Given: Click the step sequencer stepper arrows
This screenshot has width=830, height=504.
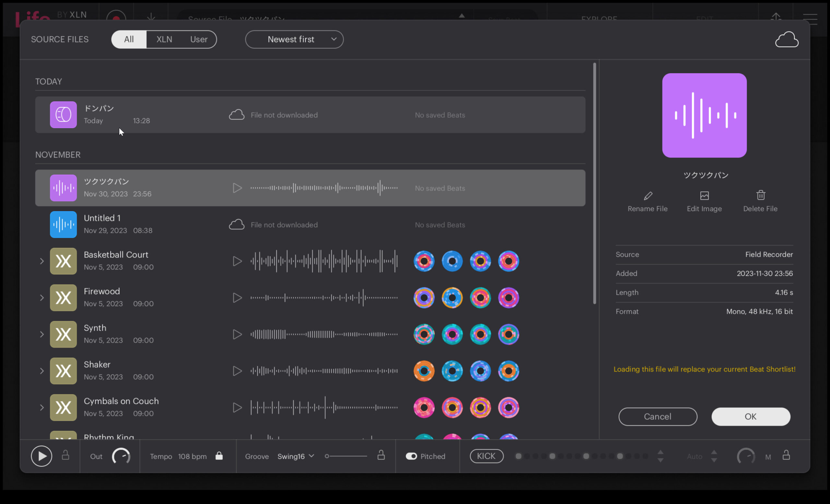Looking at the screenshot, I should (x=660, y=456).
